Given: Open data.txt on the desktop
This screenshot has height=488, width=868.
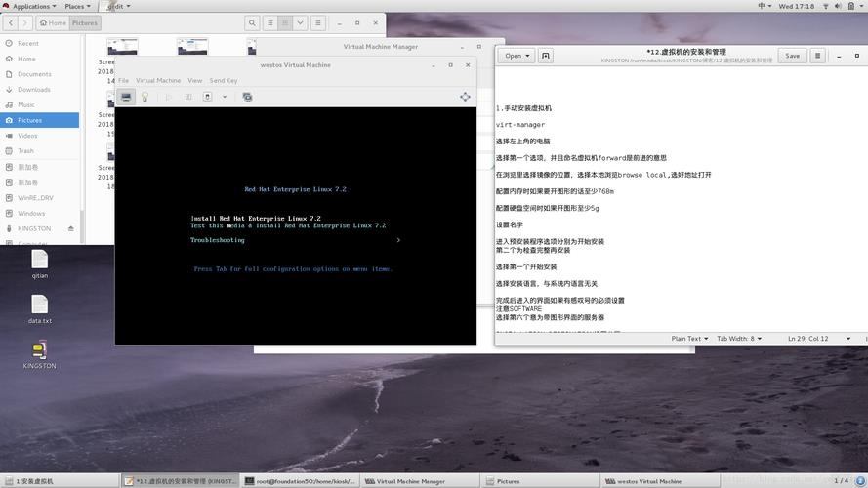Looking at the screenshot, I should coord(40,308).
